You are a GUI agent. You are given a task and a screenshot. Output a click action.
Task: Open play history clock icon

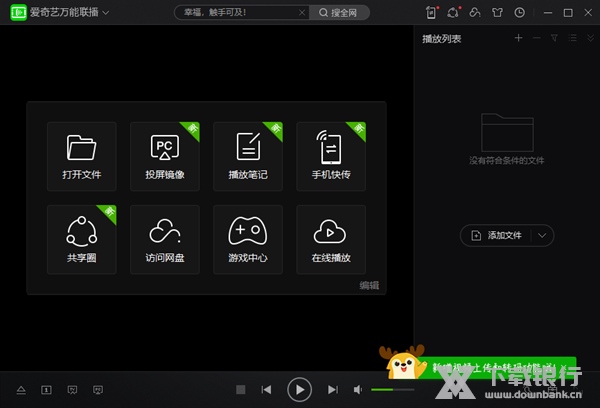(x=519, y=13)
